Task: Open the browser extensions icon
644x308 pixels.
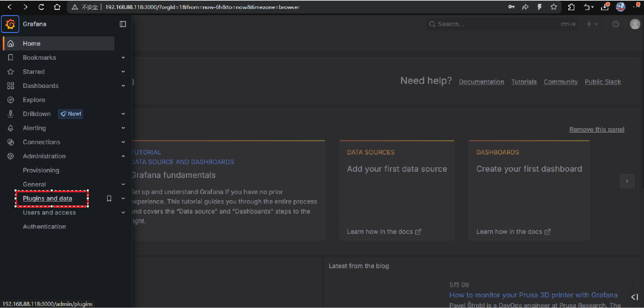Action: click(x=571, y=7)
